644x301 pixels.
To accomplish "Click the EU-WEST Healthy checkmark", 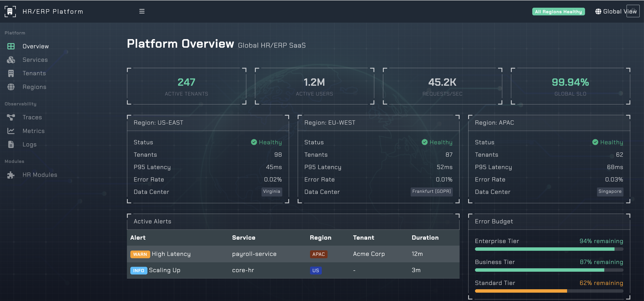I will pyautogui.click(x=424, y=142).
